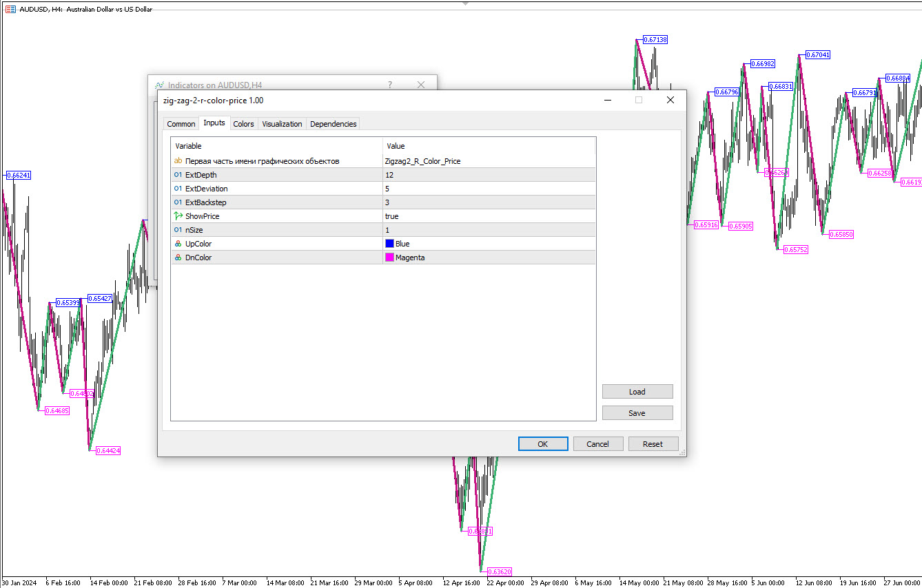Click the 0.65905 price label on chart
The image size is (922, 588).
coord(741,226)
